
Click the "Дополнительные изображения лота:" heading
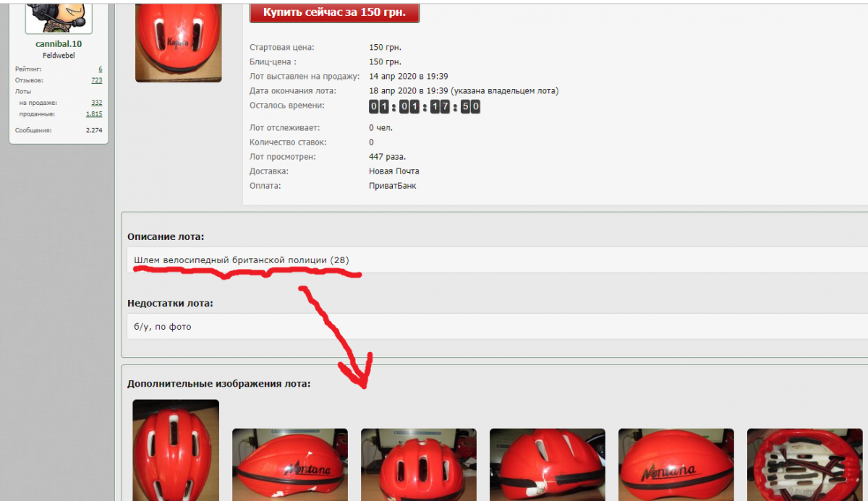219,383
